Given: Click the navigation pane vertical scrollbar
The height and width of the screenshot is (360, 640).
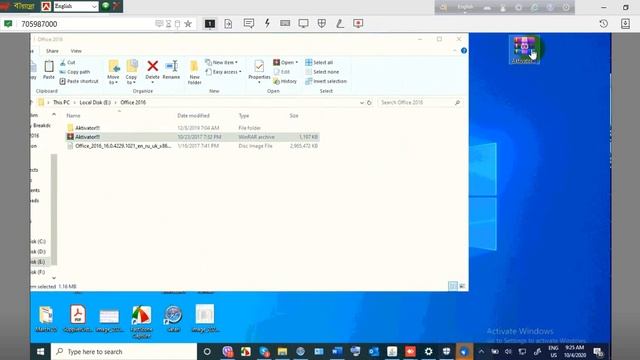Looking at the screenshot, I should pyautogui.click(x=53, y=209).
